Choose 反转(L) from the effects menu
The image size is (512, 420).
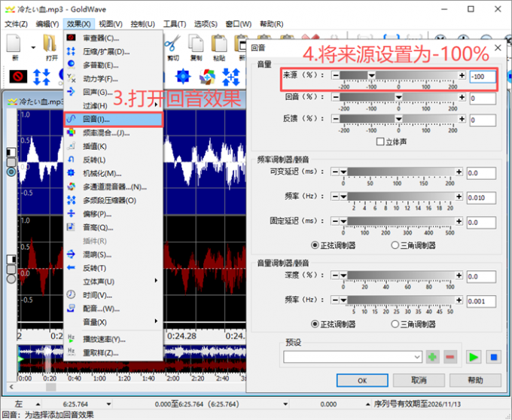(113, 160)
